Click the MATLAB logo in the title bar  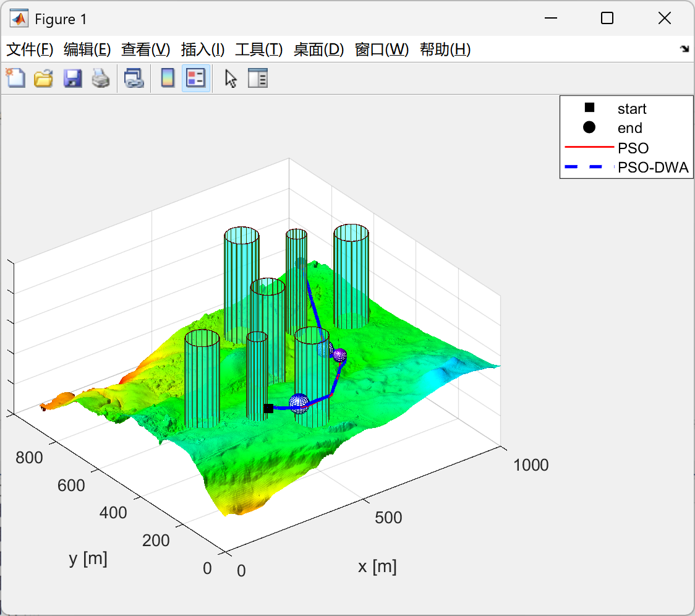19,19
